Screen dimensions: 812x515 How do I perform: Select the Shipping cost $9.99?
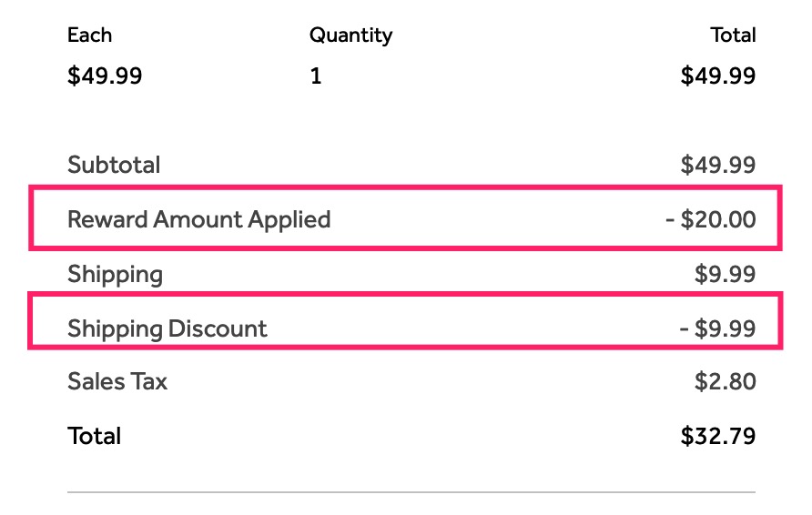725,274
